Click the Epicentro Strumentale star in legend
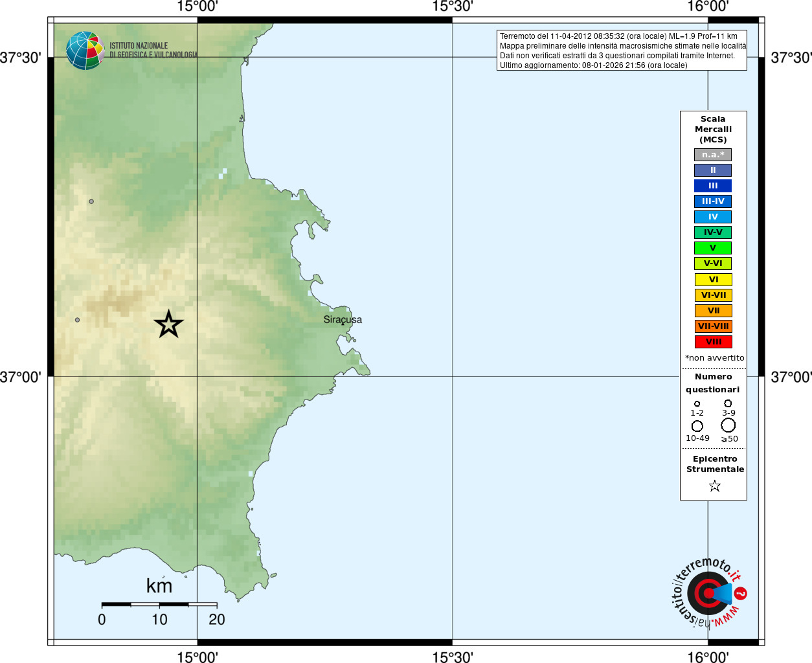The height and width of the screenshot is (663, 812). [715, 486]
